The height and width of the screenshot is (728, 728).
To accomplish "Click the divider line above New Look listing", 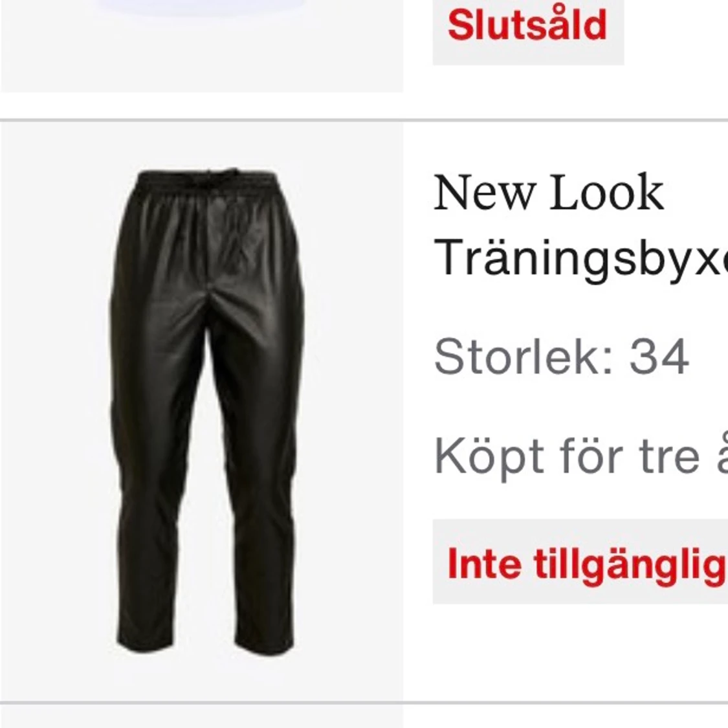I will pyautogui.click(x=364, y=120).
